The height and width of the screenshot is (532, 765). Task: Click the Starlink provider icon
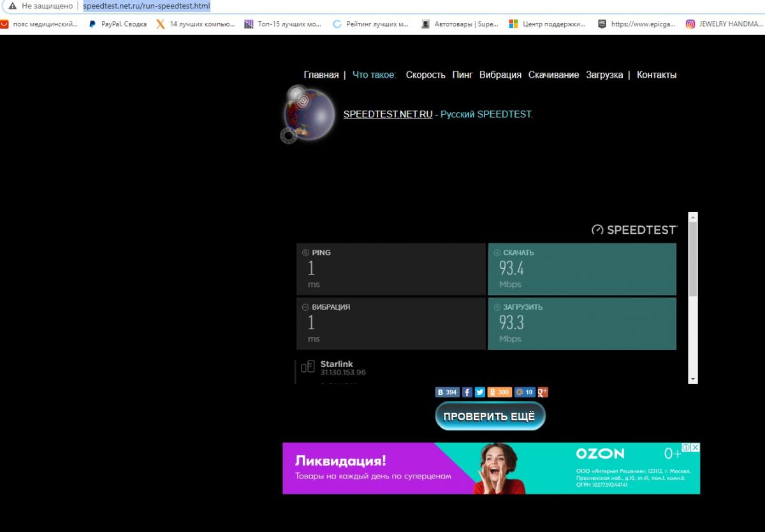pos(308,366)
